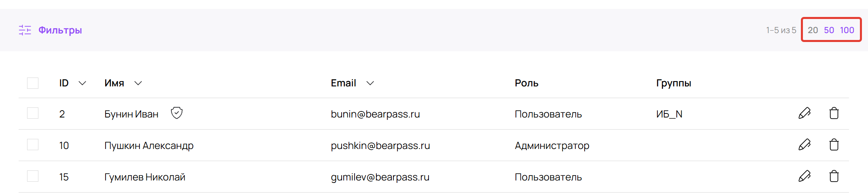This screenshot has height=195, width=868.
Task: Show 50 rows per page
Action: (829, 30)
